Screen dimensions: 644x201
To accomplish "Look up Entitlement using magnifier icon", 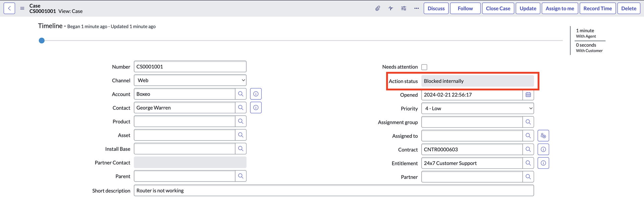I will tap(528, 163).
